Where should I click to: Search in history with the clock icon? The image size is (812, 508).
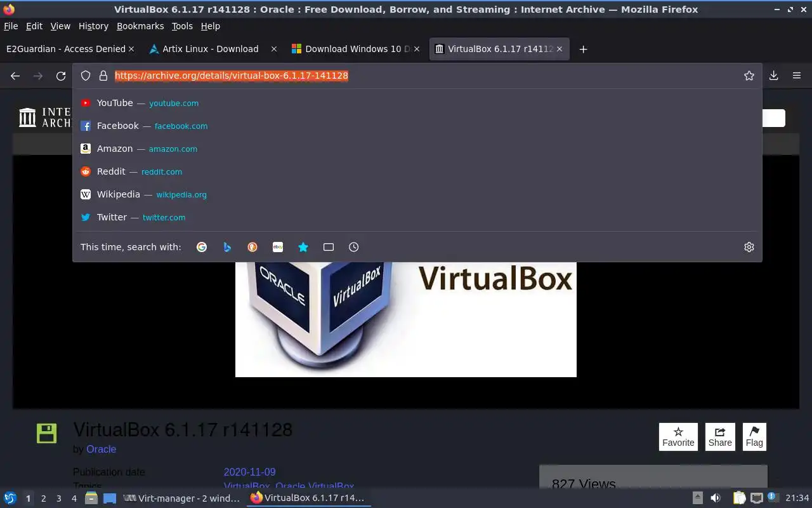click(354, 247)
